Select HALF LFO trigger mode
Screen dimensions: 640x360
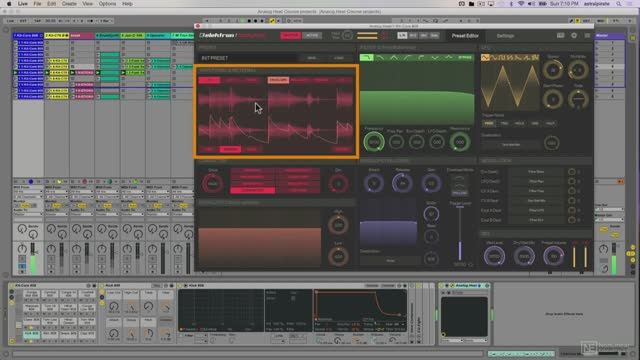(550, 123)
